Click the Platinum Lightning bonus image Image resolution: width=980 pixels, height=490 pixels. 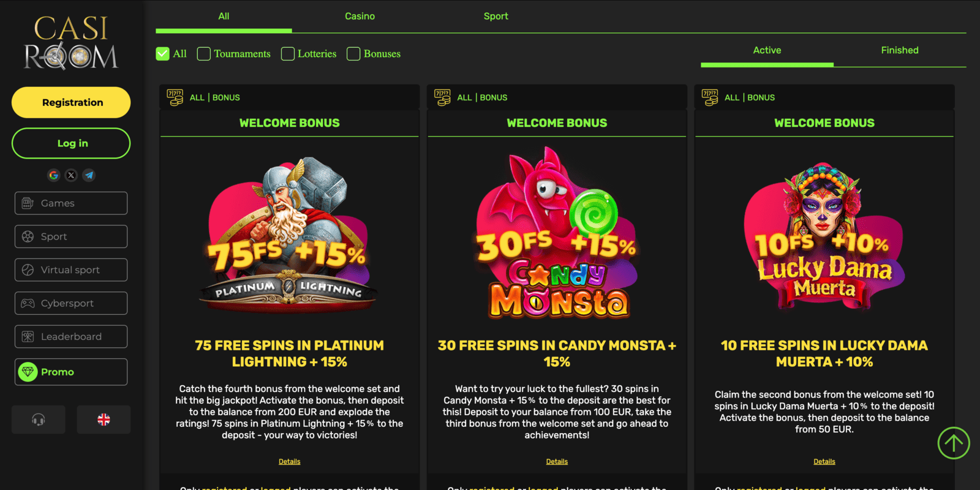click(289, 236)
